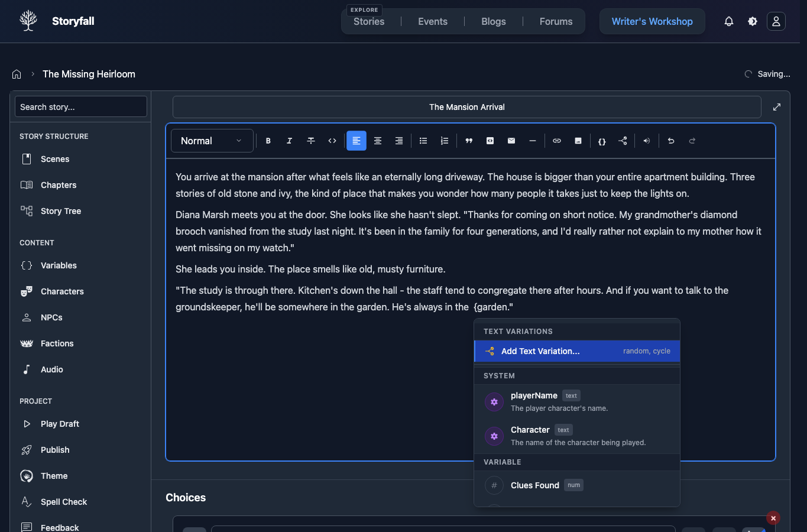Choose Add Text Variation from the popup
The height and width of the screenshot is (532, 807).
click(x=540, y=351)
